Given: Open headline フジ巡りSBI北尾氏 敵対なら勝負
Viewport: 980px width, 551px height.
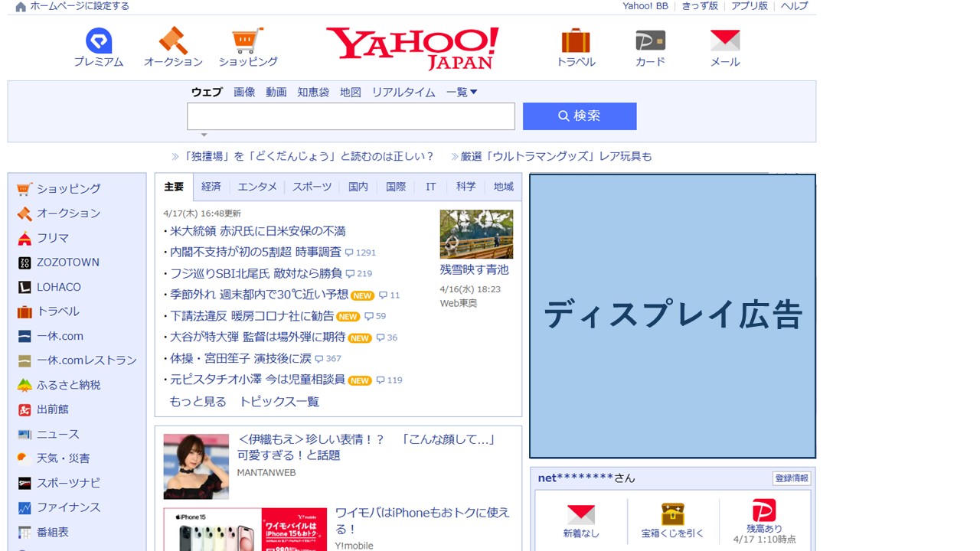Looking at the screenshot, I should [x=256, y=273].
